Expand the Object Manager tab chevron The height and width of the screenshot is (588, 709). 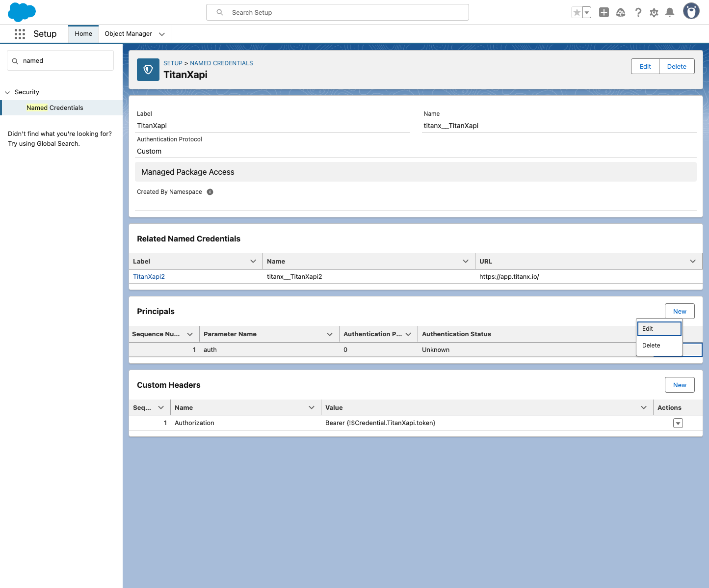pyautogui.click(x=162, y=34)
